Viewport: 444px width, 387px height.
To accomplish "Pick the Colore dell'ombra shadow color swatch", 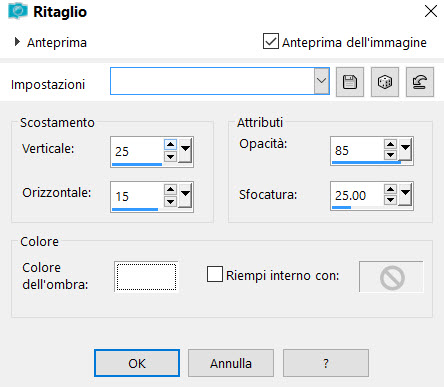I will point(146,277).
